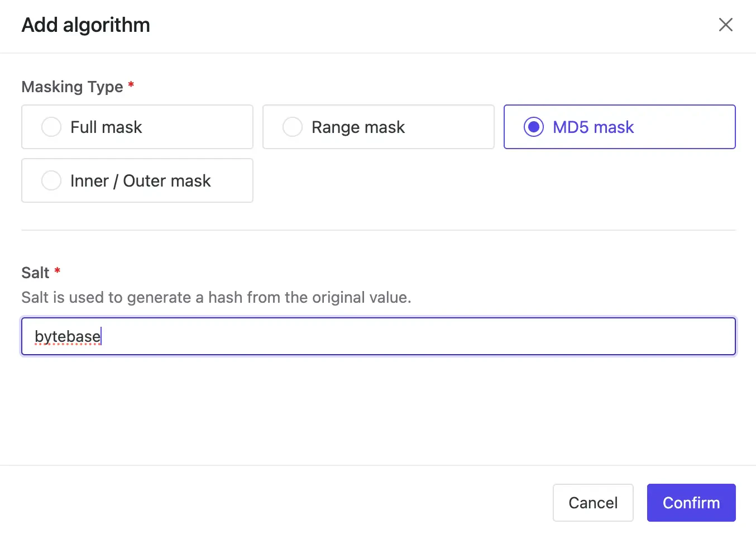The height and width of the screenshot is (534, 756).
Task: Click the "MD5 mask" label text
Action: click(x=593, y=127)
